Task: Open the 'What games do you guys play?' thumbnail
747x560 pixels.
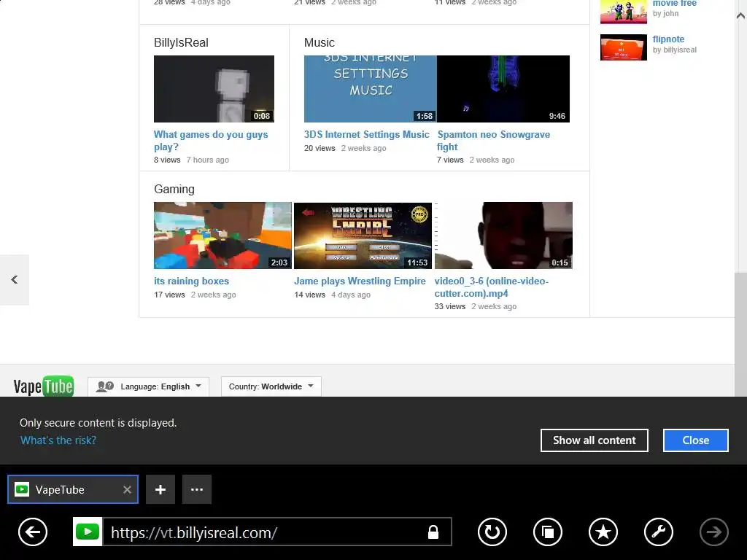Action: tap(214, 89)
